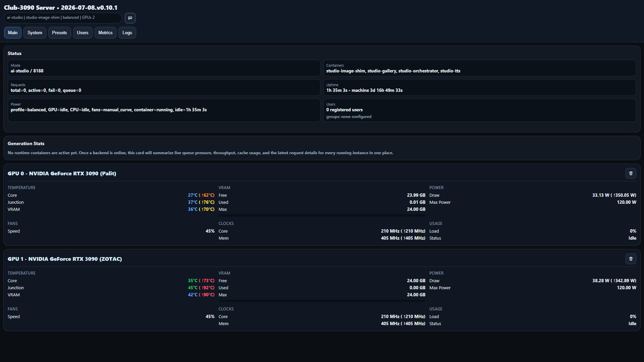Click the Uptime '1h 35m 3s' value
This screenshot has height=362, width=644.
tap(364, 90)
